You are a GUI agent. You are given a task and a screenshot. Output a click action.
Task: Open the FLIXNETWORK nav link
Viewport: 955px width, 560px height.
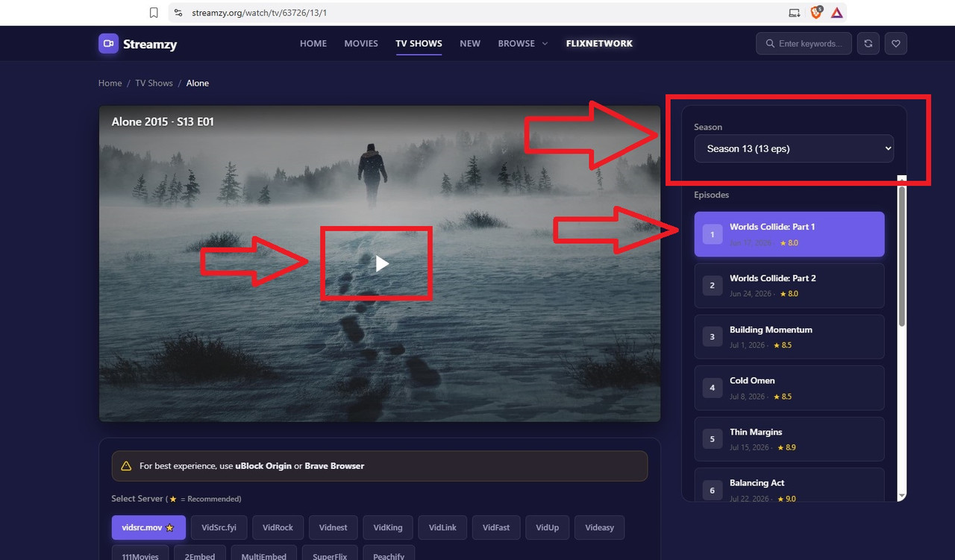click(x=599, y=43)
